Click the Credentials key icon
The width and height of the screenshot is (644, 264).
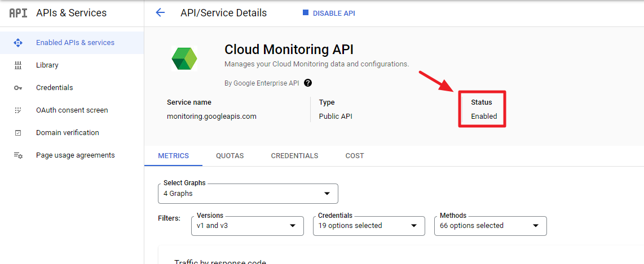click(x=18, y=88)
